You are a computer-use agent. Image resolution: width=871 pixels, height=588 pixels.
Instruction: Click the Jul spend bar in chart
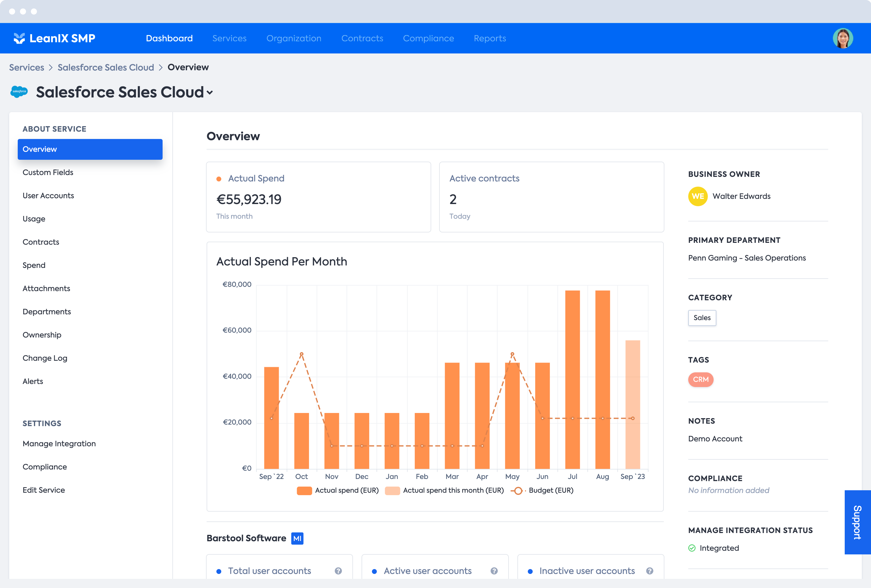point(572,379)
